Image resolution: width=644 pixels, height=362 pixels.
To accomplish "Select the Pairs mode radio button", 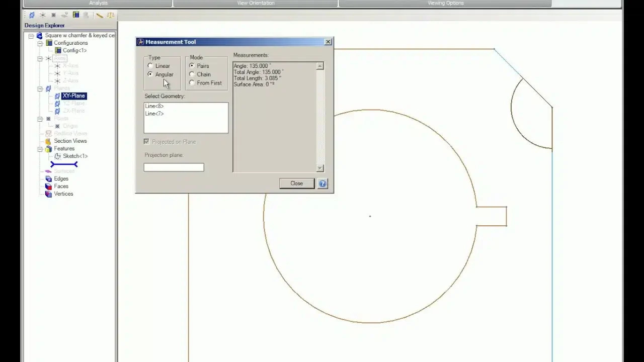I will point(192,66).
